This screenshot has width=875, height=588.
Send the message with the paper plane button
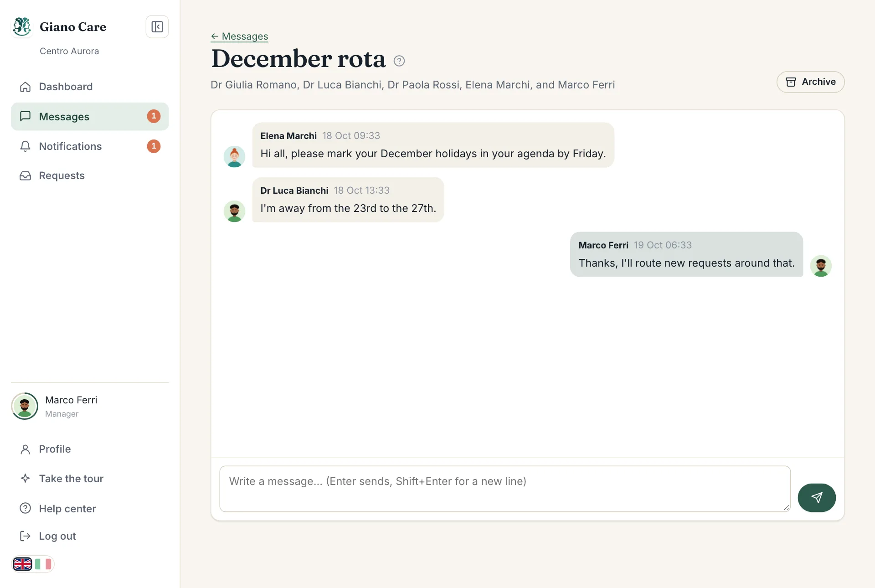[817, 497]
